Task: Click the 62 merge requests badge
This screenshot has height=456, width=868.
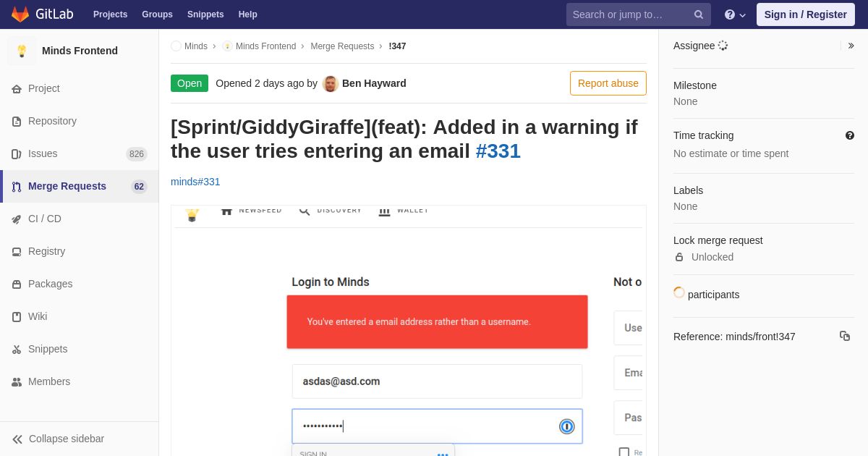Action: 139,186
